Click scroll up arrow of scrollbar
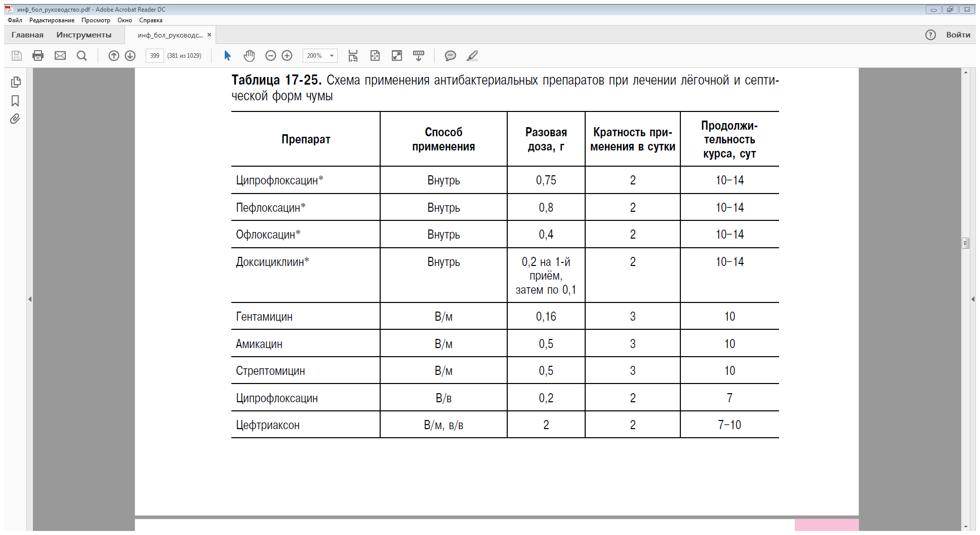The width and height of the screenshot is (980, 535). point(966,73)
